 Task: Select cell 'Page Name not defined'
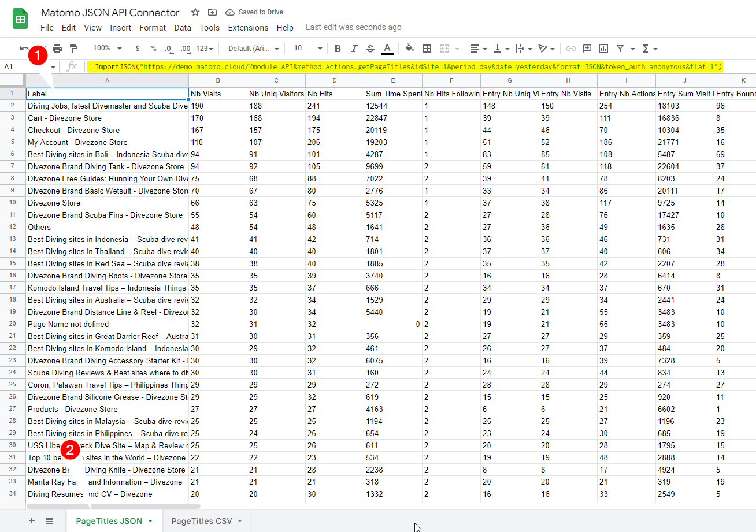coord(108,324)
